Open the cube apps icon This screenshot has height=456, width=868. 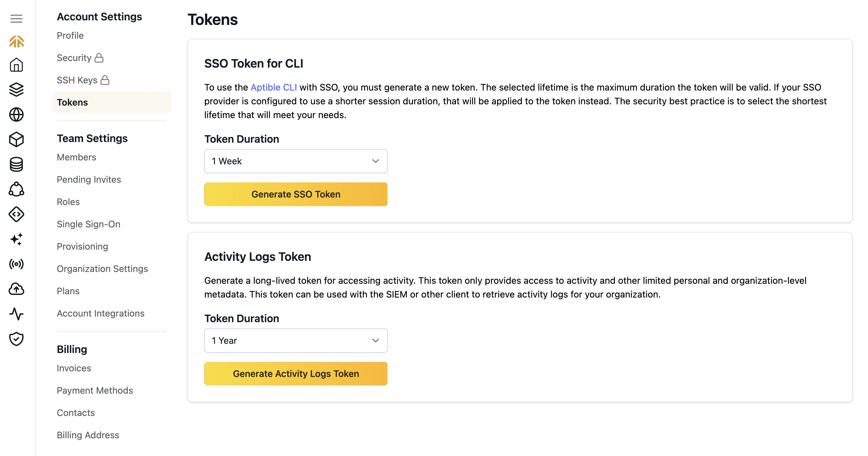pyautogui.click(x=16, y=139)
